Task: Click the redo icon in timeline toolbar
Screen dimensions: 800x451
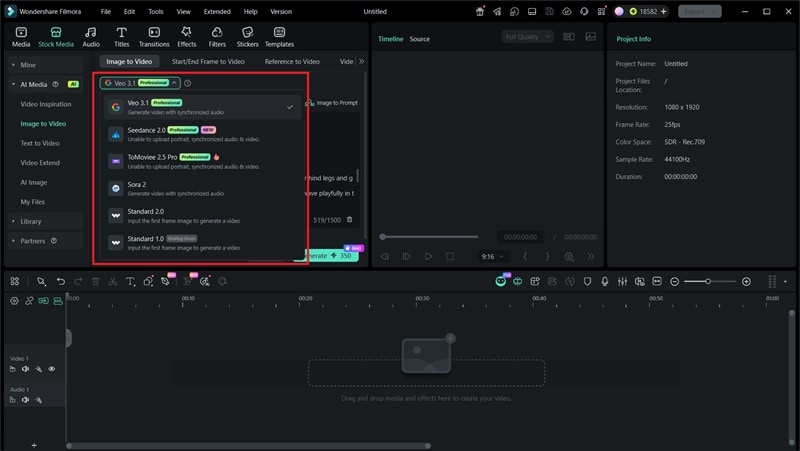Action: coord(78,281)
